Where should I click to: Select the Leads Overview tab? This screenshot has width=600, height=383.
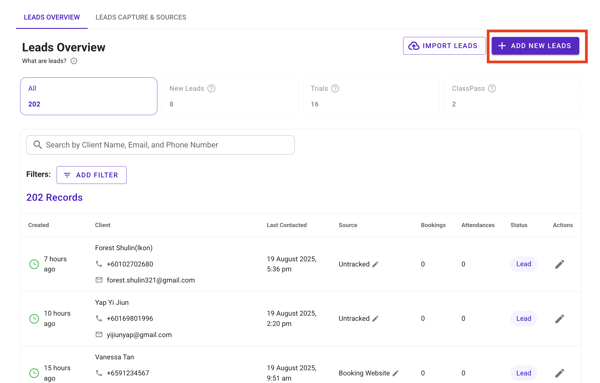(x=52, y=17)
